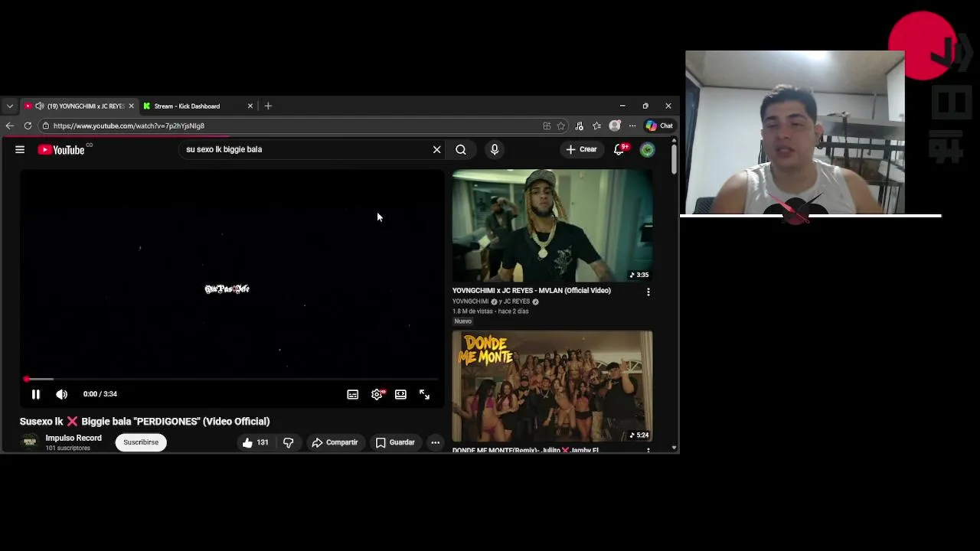Image resolution: width=980 pixels, height=551 pixels.
Task: Close the YouTube browser tab
Action: point(131,106)
